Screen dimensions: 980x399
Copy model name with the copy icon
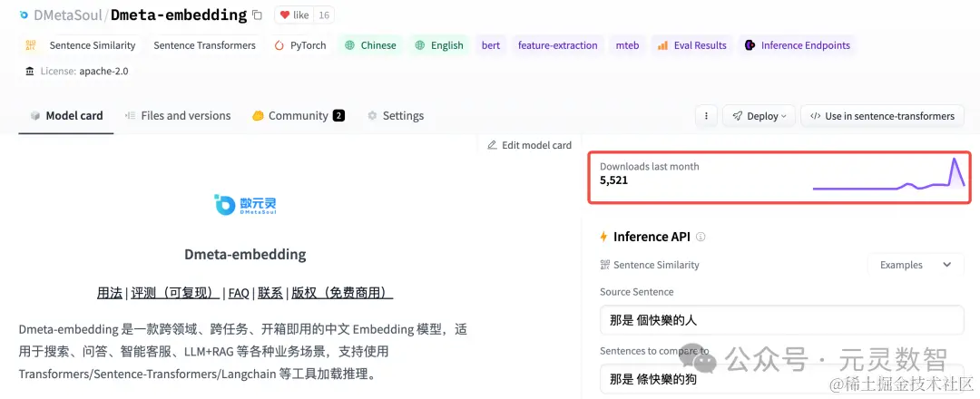point(257,15)
